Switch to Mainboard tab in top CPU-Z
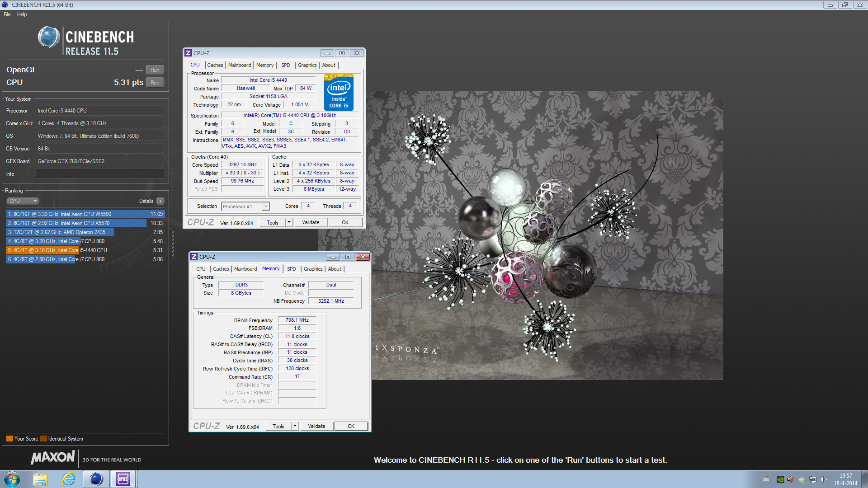Screen dimensions: 868x488 [240, 65]
